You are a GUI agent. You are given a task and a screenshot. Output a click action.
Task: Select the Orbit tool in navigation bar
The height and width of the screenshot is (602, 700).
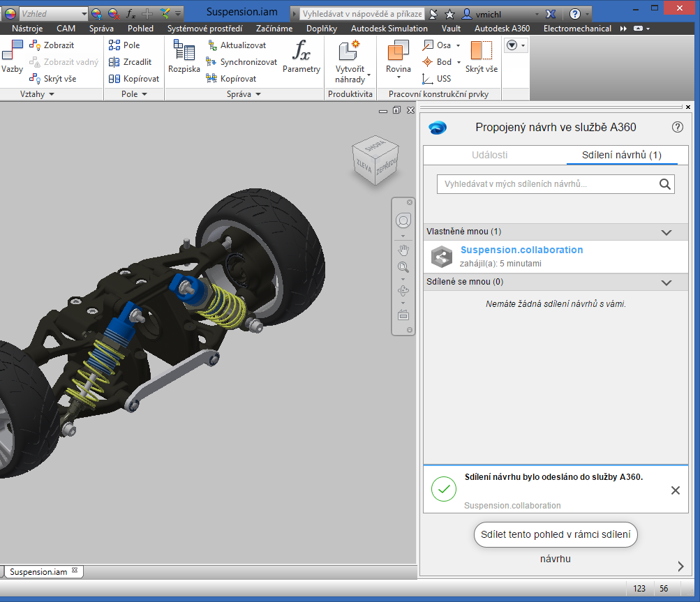403,291
